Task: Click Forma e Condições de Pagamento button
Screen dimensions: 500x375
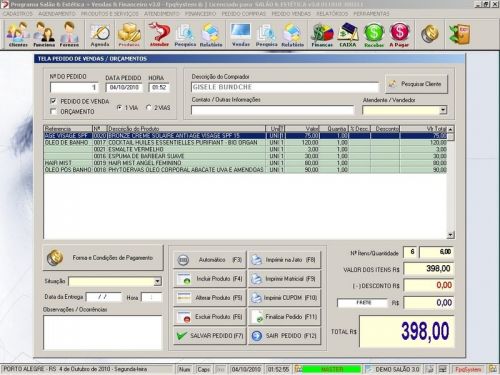Action: tap(103, 258)
